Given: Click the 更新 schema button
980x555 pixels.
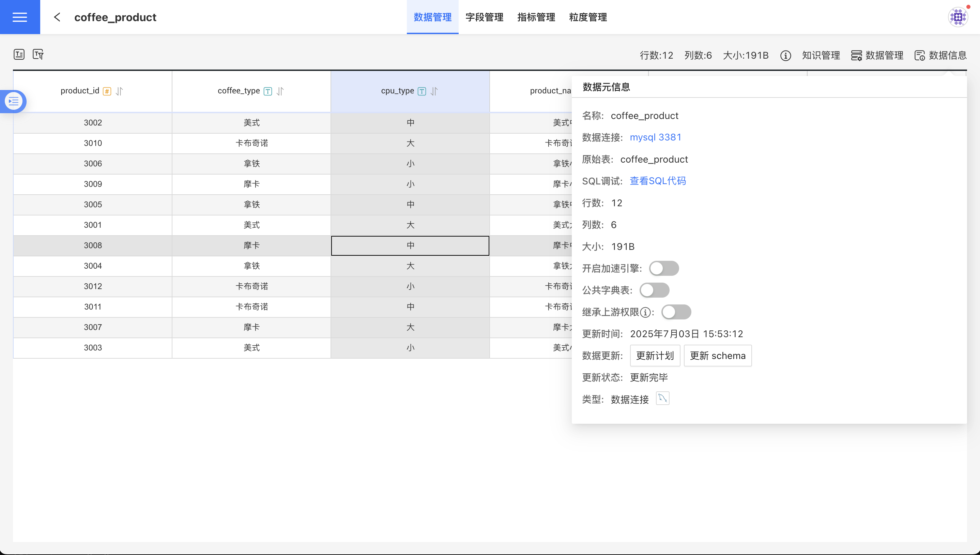Looking at the screenshot, I should [717, 356].
